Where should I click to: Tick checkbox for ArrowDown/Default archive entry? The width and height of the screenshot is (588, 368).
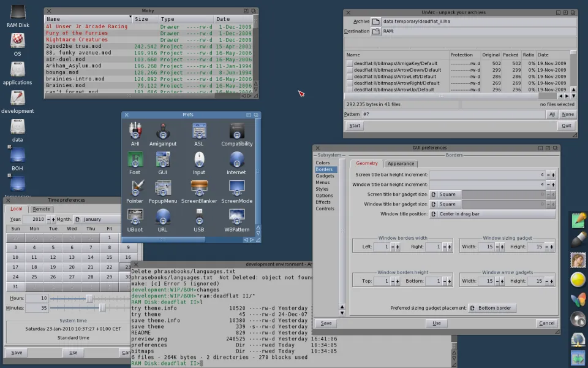coord(349,70)
